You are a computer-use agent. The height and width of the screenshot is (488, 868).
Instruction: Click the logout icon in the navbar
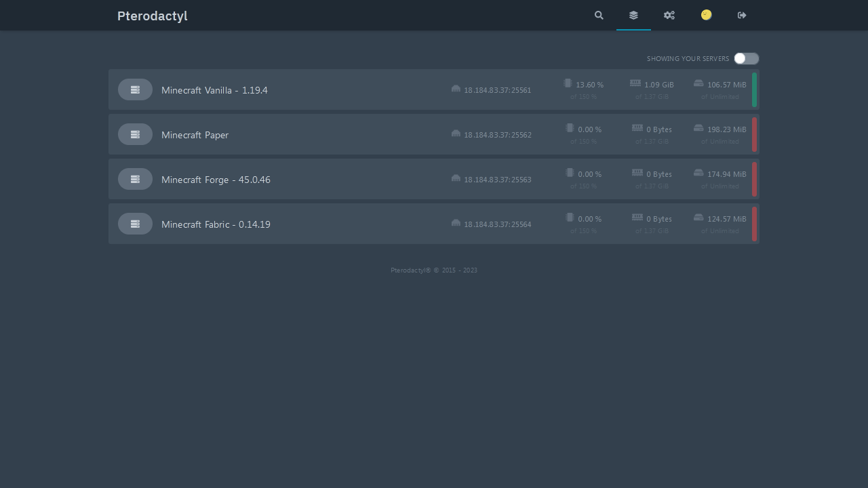point(742,15)
